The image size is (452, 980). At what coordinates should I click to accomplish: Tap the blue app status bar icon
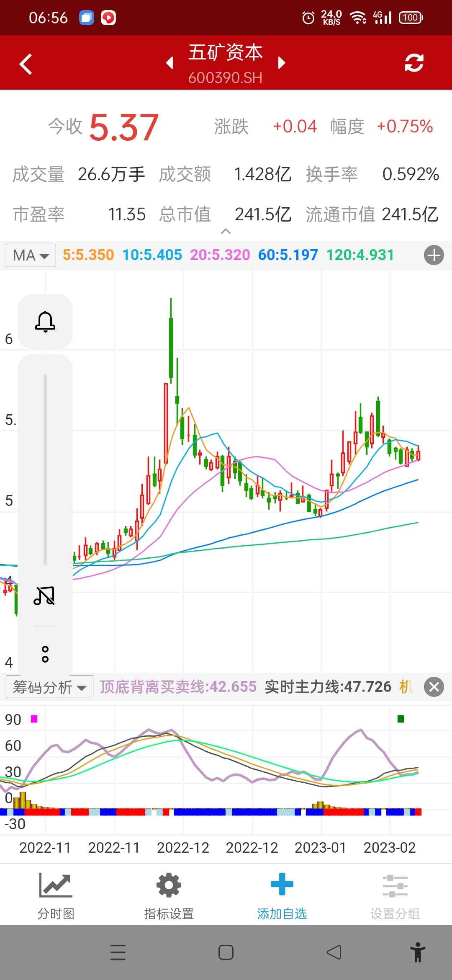tap(87, 18)
